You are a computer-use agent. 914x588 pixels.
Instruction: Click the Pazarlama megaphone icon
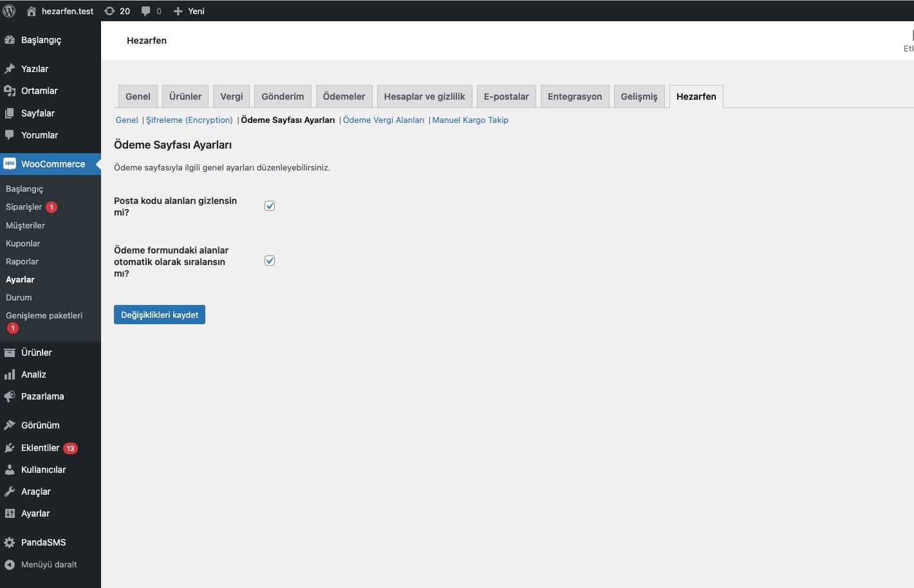[x=10, y=396]
